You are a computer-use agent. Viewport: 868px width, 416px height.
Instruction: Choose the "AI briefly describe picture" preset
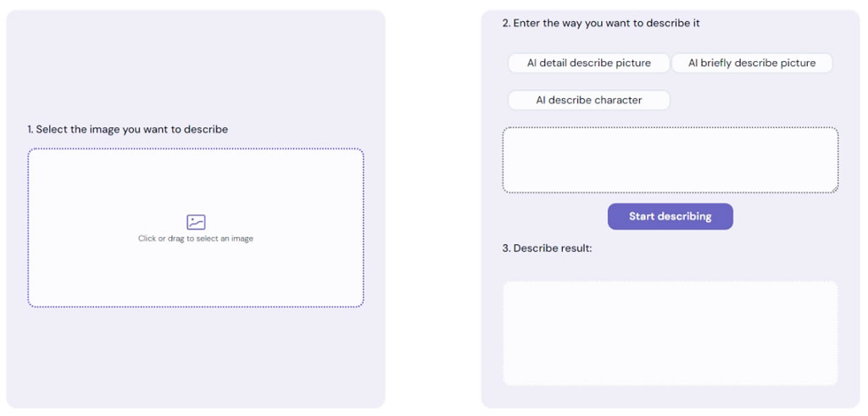pyautogui.click(x=752, y=63)
